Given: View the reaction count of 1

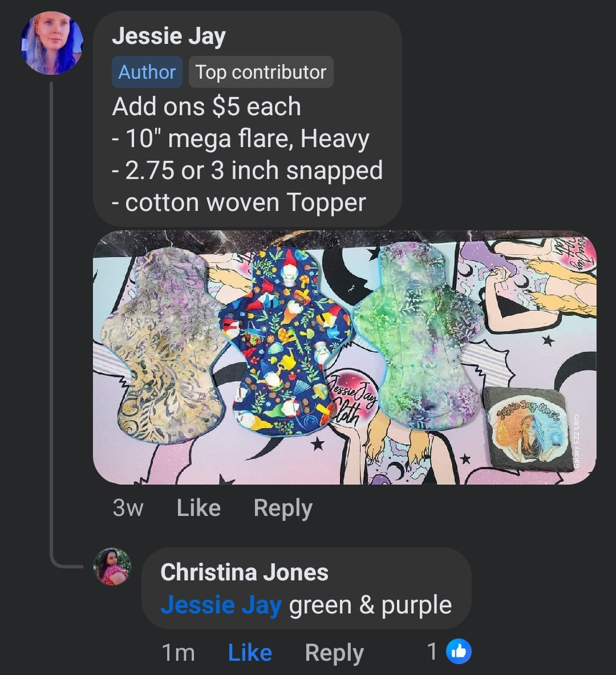Looking at the screenshot, I should (x=433, y=651).
